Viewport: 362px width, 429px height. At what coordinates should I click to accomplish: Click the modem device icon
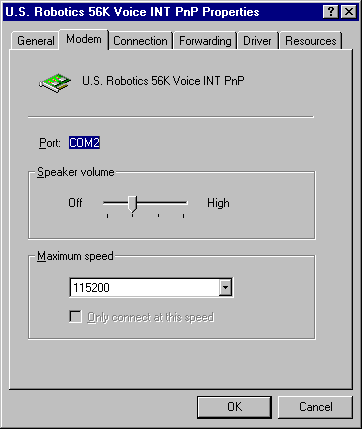tap(55, 83)
